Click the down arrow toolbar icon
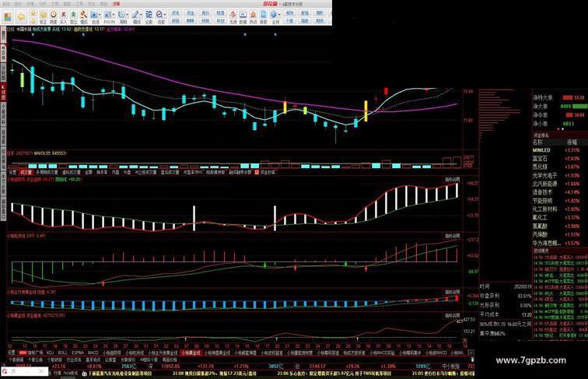The width and height of the screenshot is (588, 379). point(33,21)
